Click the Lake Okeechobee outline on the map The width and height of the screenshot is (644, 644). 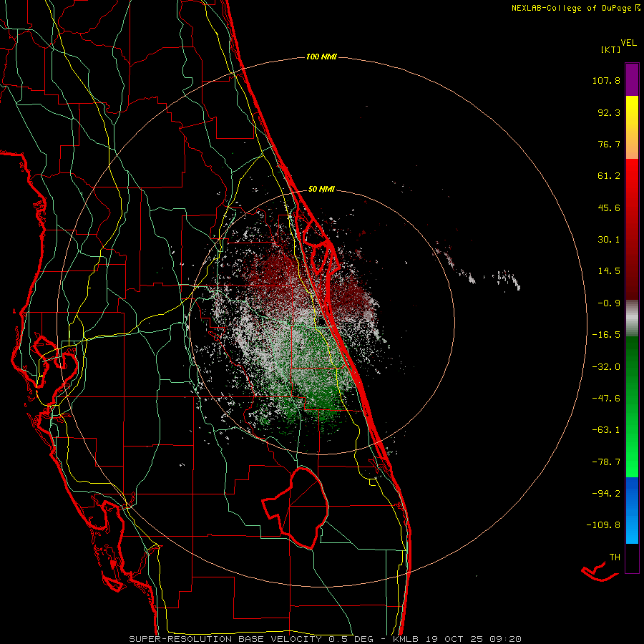(296, 507)
